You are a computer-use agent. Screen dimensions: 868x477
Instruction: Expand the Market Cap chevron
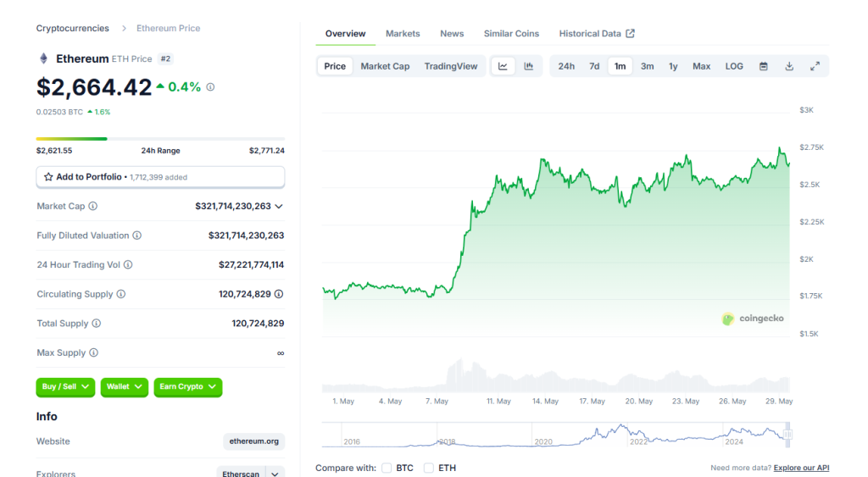click(x=279, y=207)
